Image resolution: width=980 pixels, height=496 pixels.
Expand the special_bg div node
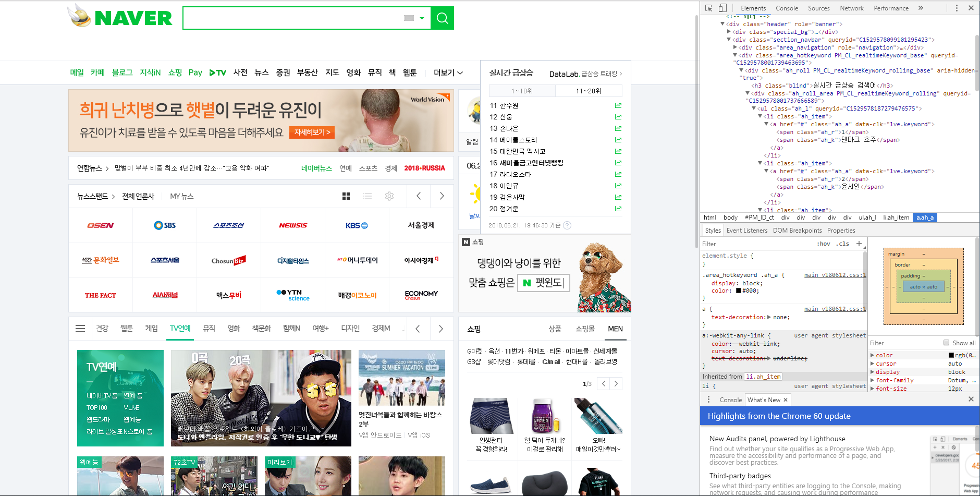(x=729, y=32)
